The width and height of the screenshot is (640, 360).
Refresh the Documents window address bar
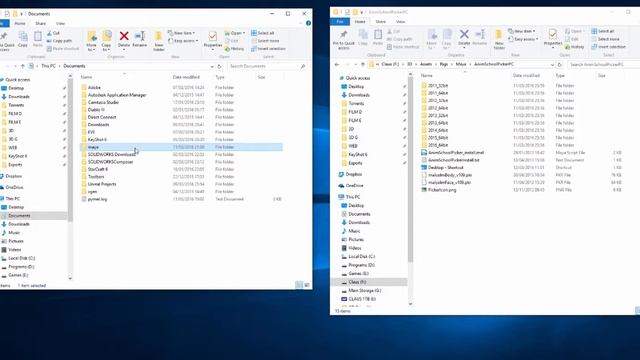click(220, 66)
